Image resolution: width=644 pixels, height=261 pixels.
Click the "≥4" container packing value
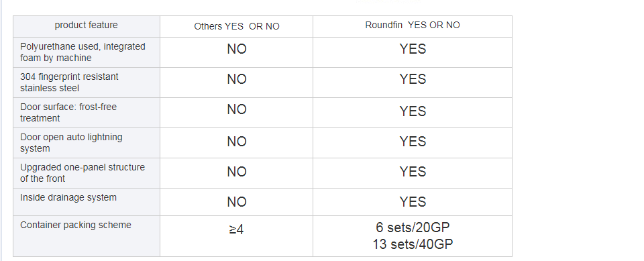tap(236, 229)
